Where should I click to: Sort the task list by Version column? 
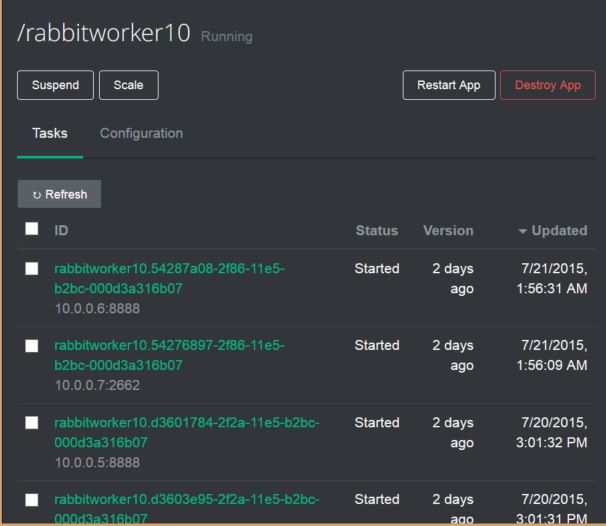pos(448,231)
